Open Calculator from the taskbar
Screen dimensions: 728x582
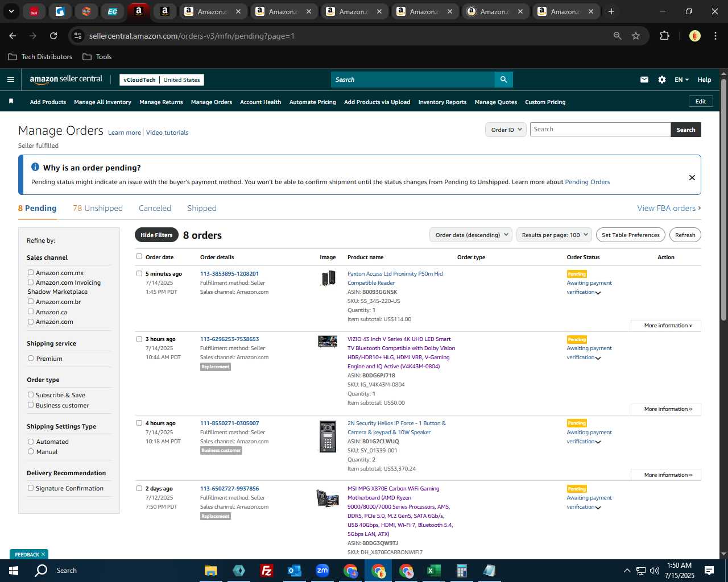(461, 571)
